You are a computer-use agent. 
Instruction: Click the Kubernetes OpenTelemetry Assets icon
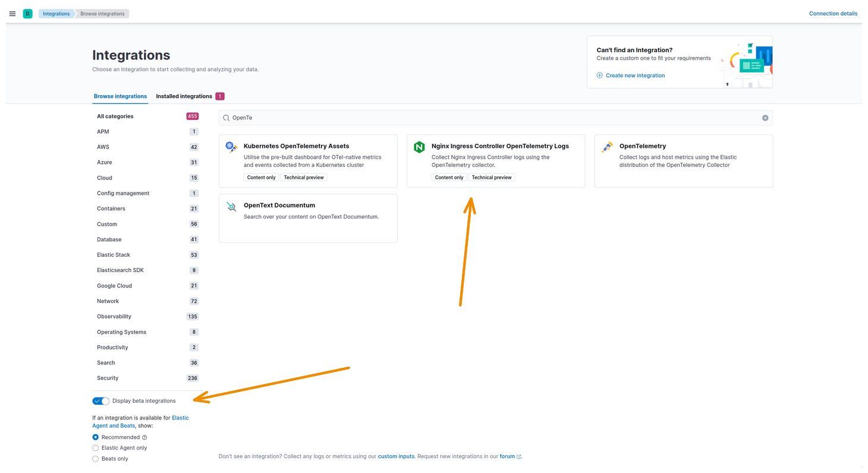232,147
